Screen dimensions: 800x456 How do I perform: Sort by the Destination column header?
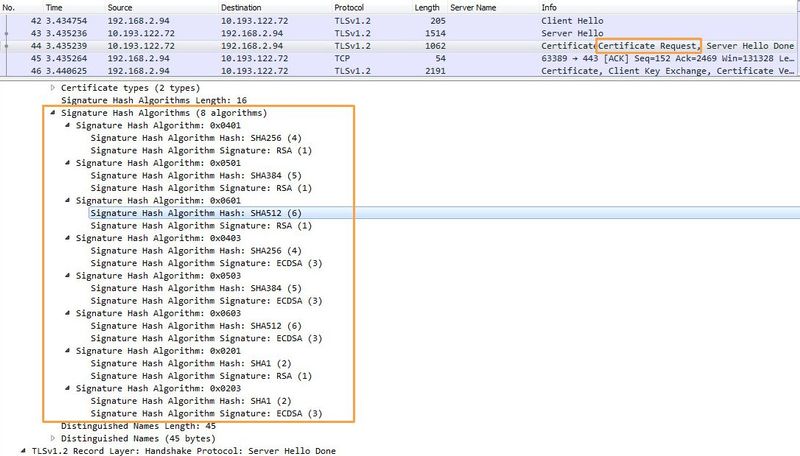point(241,8)
